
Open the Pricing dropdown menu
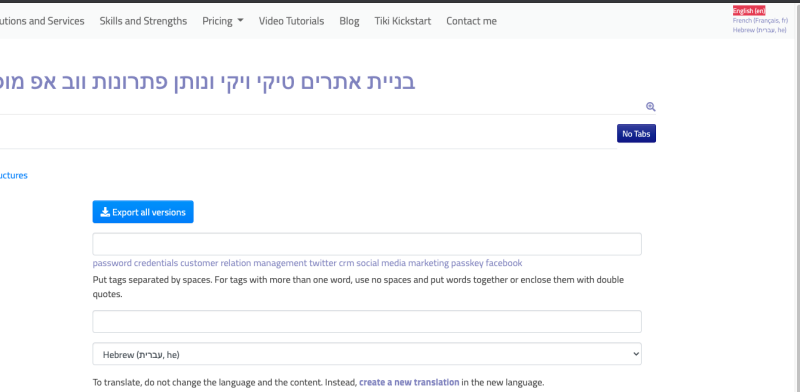[222, 21]
